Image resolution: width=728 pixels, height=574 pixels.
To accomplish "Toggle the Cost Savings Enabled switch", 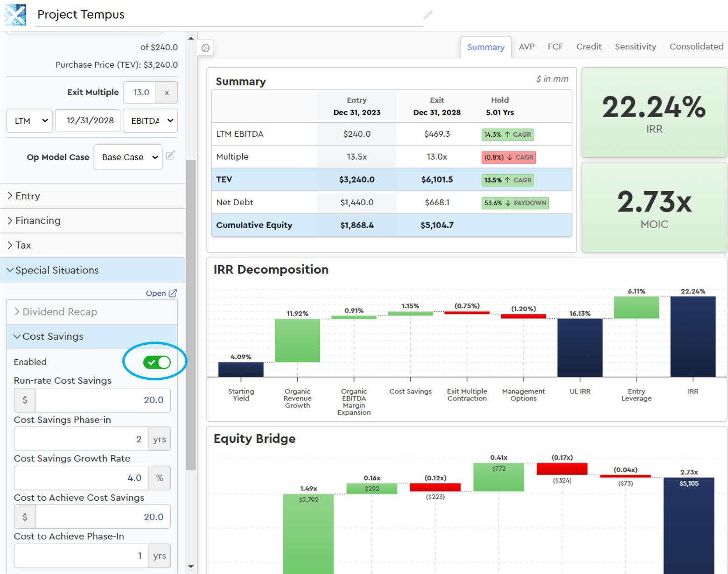I will 157,362.
